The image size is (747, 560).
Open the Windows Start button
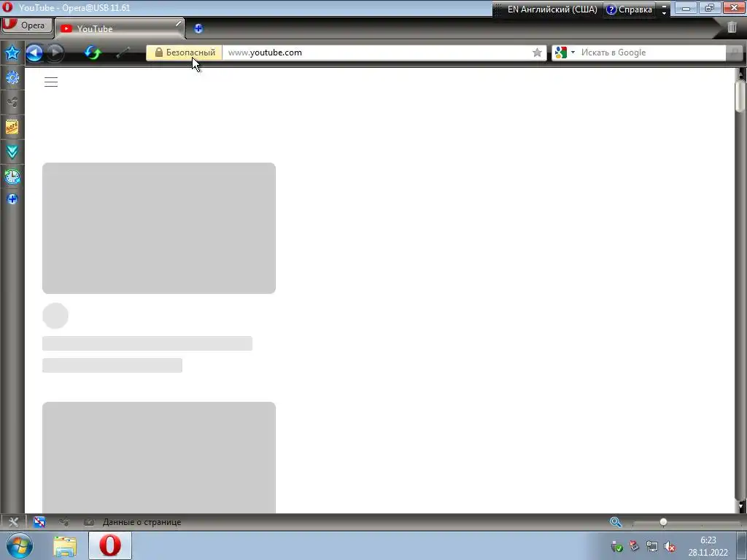point(20,545)
